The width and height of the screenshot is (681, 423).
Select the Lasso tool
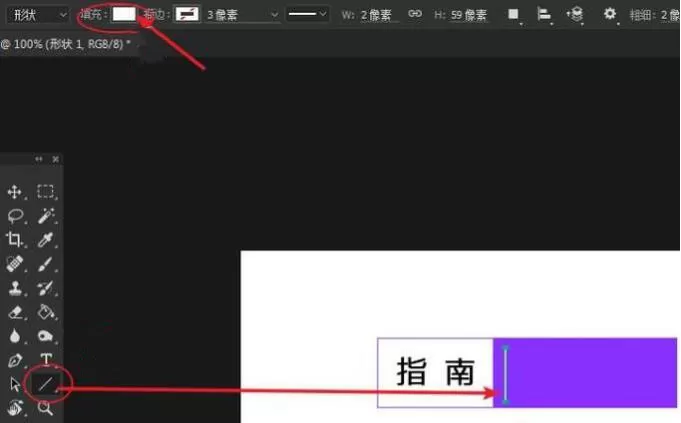pos(15,215)
